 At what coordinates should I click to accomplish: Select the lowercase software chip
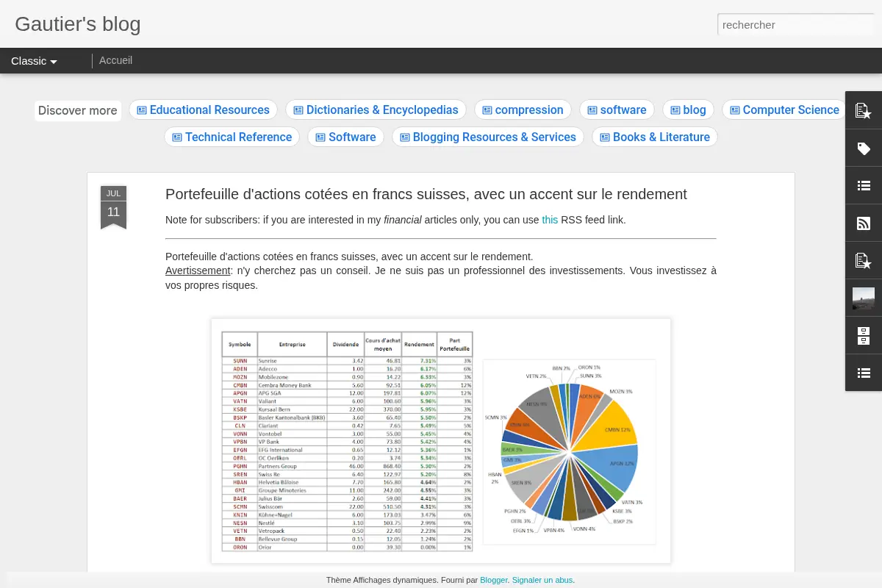617,110
